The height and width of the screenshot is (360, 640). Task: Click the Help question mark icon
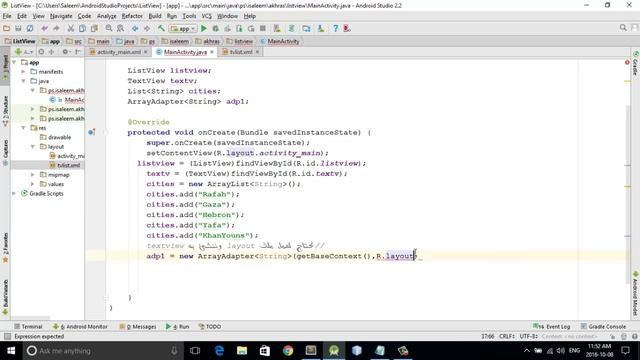point(335,29)
